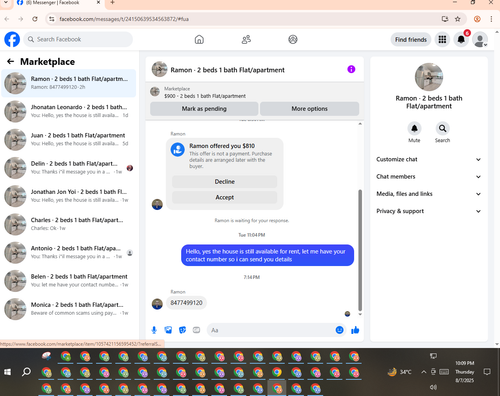Click Mark as pending button

tap(204, 109)
